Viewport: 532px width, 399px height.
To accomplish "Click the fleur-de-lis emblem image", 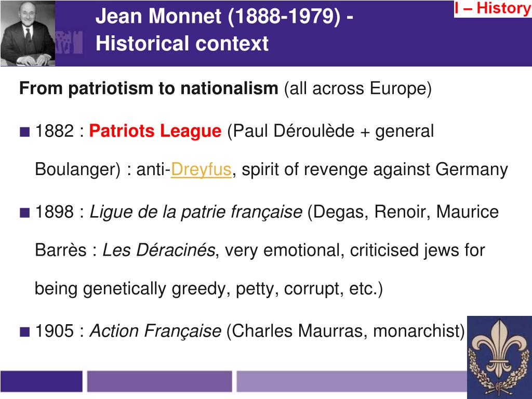I will tap(499, 357).
